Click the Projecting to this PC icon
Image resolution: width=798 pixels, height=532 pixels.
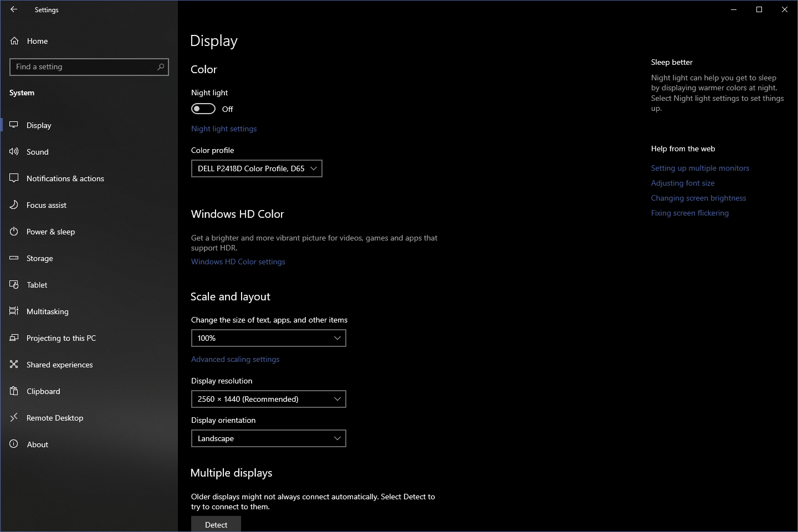point(14,337)
